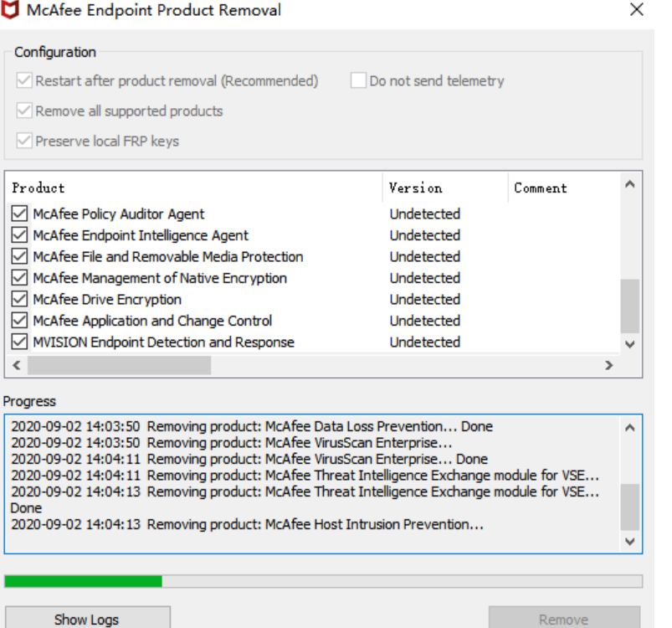Click product list scroll up arrow

[630, 185]
